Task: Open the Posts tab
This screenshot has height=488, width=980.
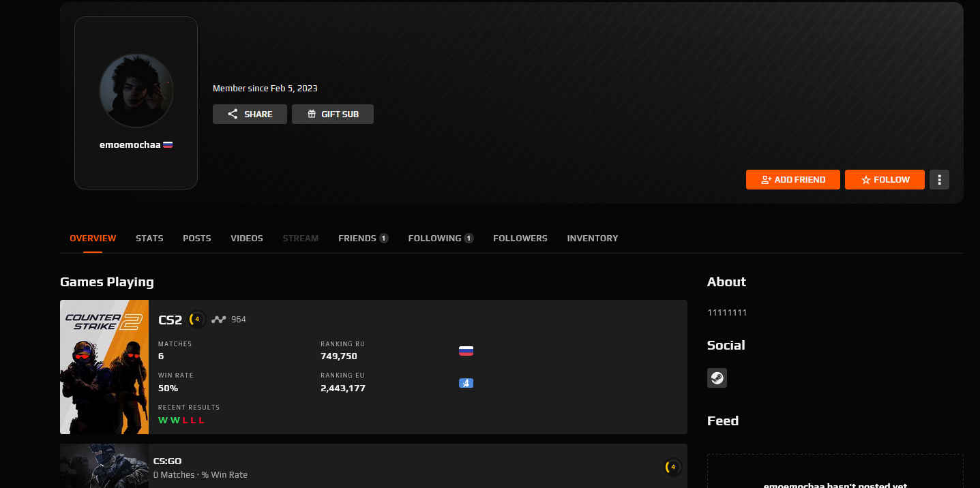Action: [197, 238]
